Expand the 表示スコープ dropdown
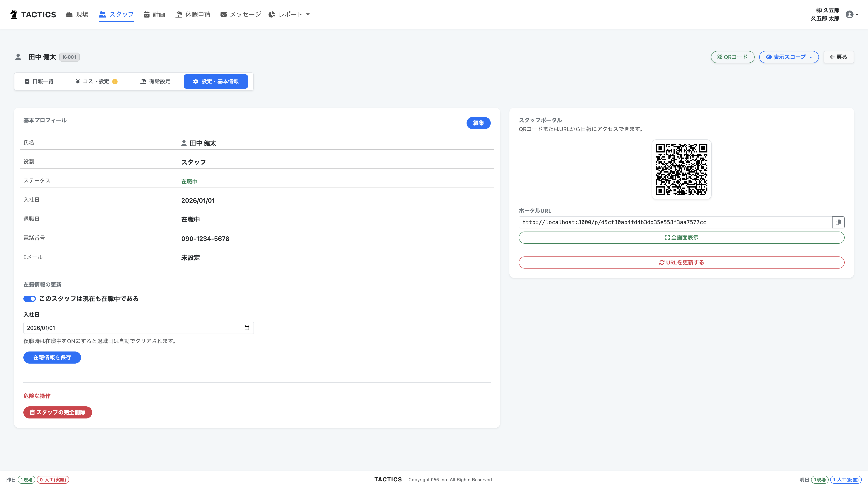The width and height of the screenshot is (868, 488). [x=789, y=57]
